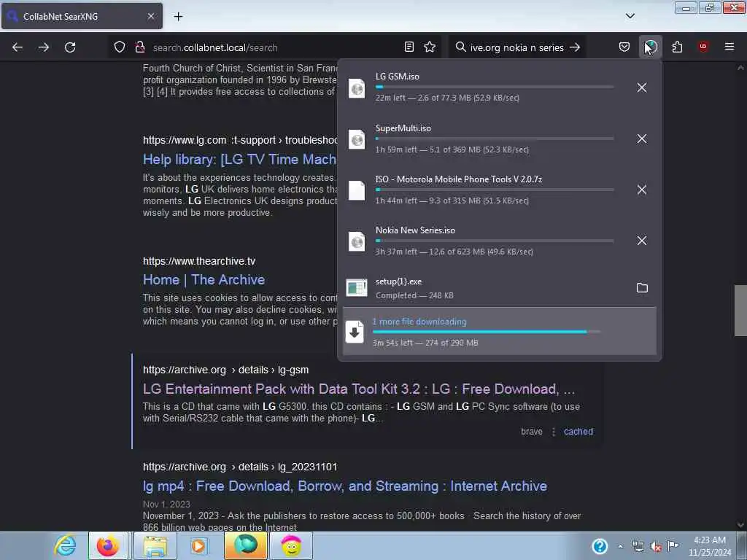The height and width of the screenshot is (560, 747).
Task: Click the address bar URL field
Action: coord(276,47)
